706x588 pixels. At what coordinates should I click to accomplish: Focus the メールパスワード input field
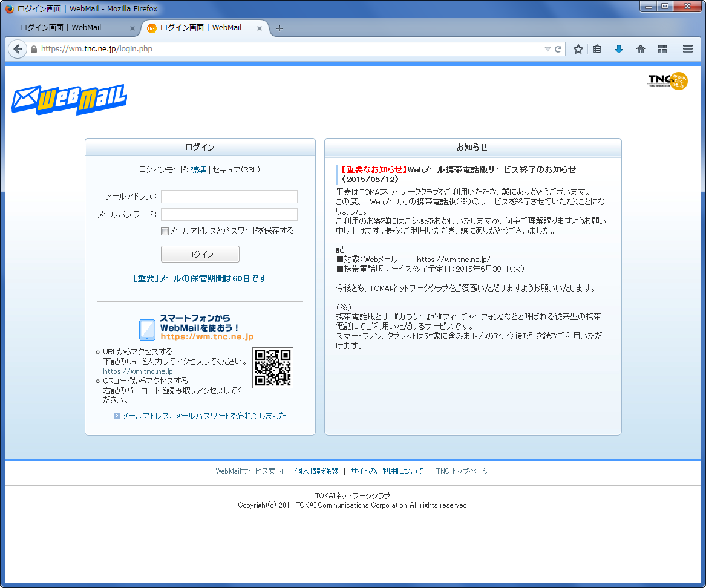tap(229, 214)
